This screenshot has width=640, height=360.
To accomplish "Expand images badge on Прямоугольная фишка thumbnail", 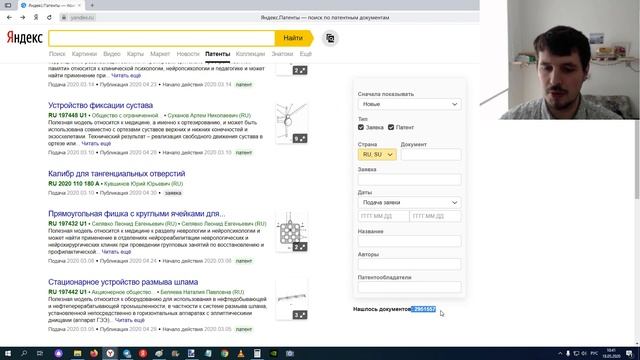I will click(x=300, y=247).
